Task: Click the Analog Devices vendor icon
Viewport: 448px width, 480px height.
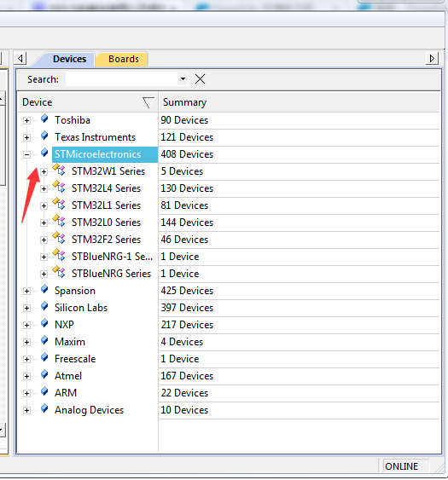Action: click(44, 408)
